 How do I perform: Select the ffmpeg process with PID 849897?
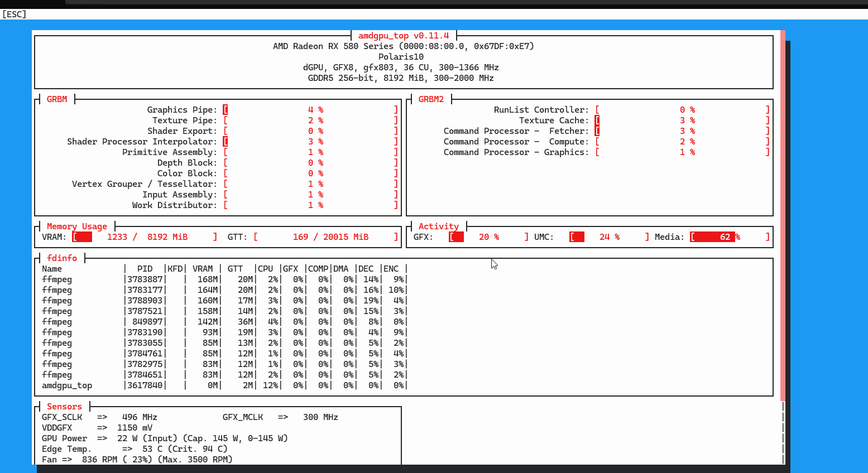coord(224,322)
